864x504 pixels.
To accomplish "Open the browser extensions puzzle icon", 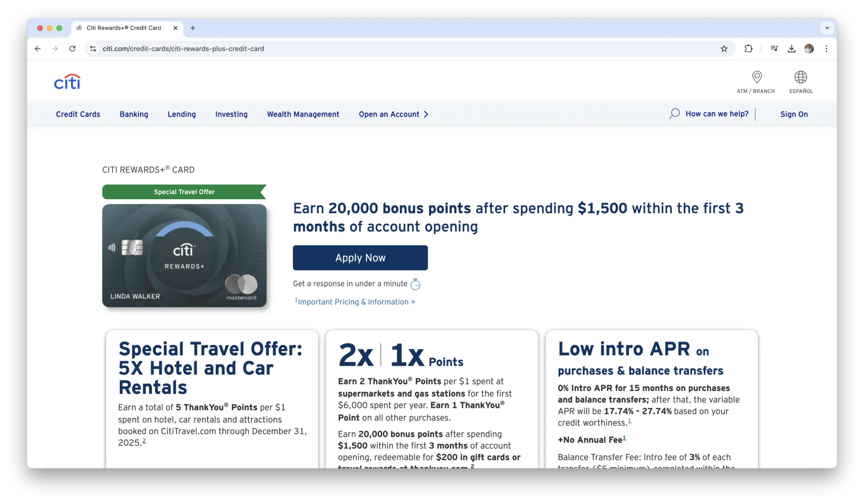I will [x=748, y=49].
